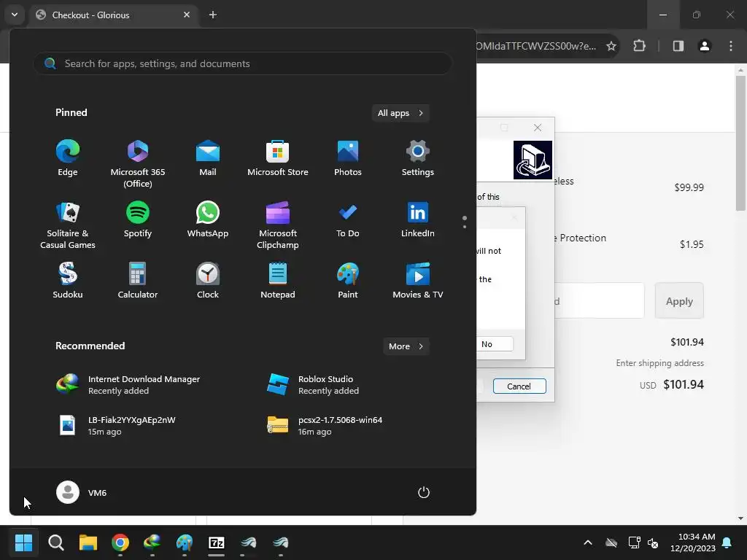747x560 pixels.
Task: Open Chrome profile avatar
Action: 704,46
